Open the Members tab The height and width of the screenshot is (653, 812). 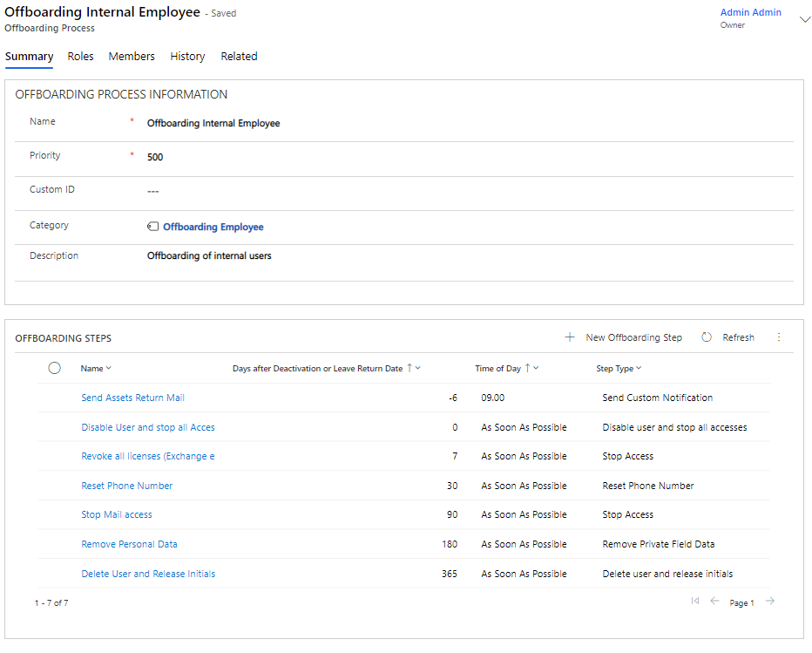[x=132, y=57]
